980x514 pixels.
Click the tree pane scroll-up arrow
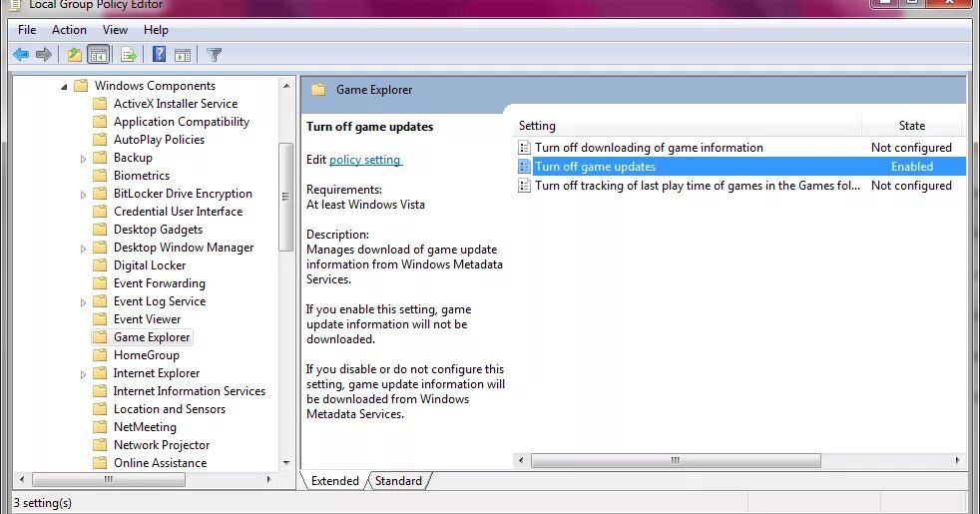point(286,86)
